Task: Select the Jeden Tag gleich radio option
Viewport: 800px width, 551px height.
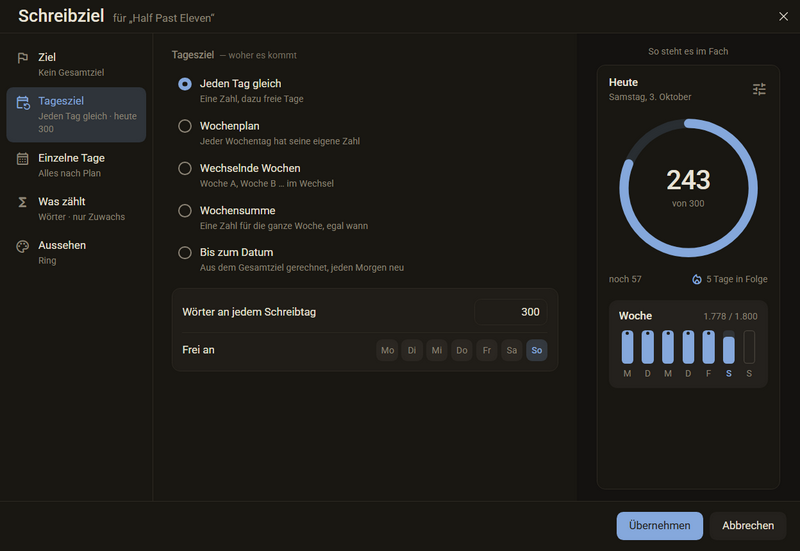Action: 185,84
